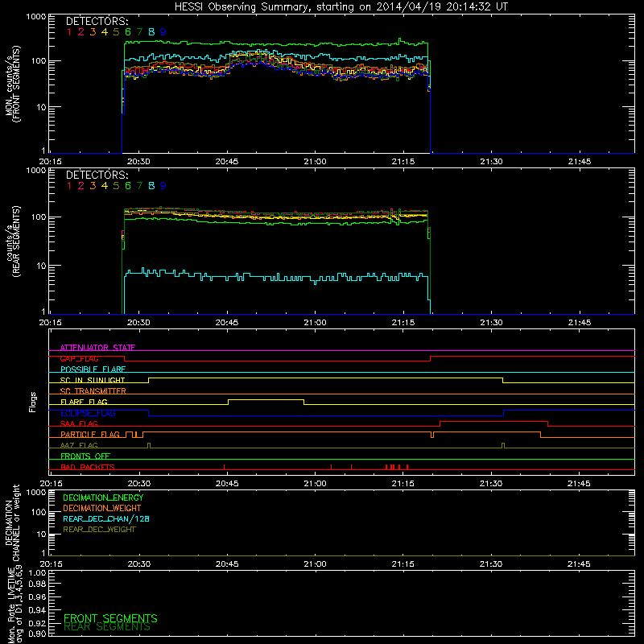Select detector 8 in rear segments legend
This screenshot has height=644, width=644.
(x=151, y=186)
